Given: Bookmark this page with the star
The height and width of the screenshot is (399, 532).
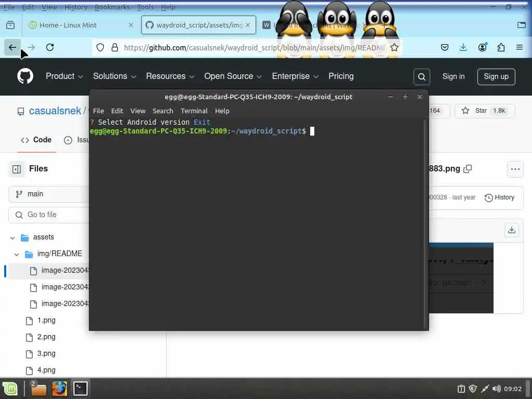Looking at the screenshot, I should (x=394, y=47).
